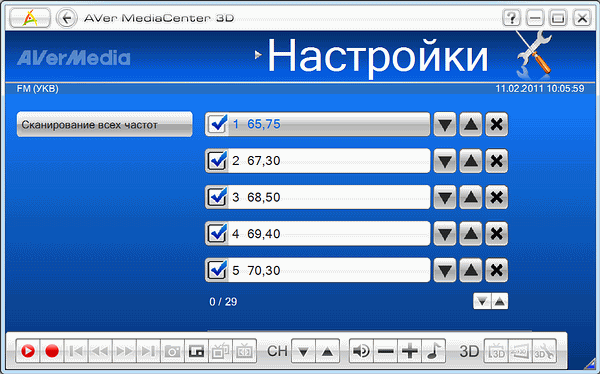The width and height of the screenshot is (600, 374).
Task: Switch to previous channel with CH down
Action: click(303, 351)
